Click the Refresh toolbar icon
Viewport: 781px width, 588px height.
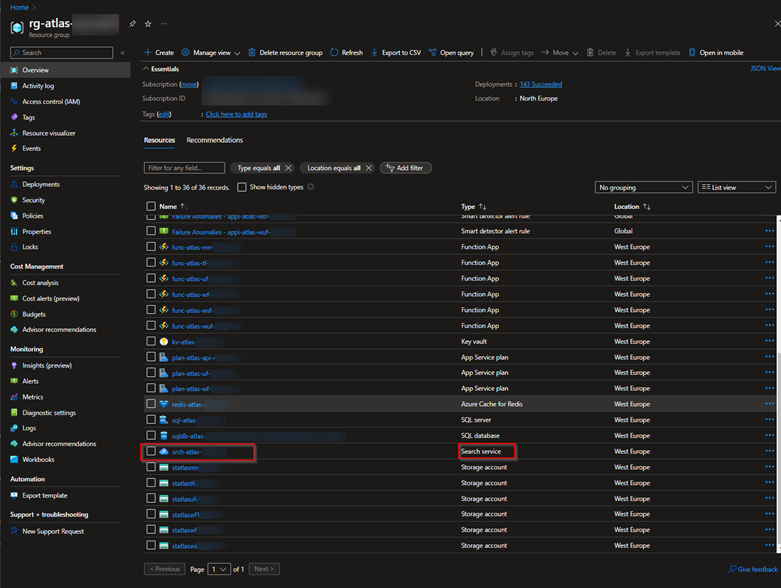[335, 52]
